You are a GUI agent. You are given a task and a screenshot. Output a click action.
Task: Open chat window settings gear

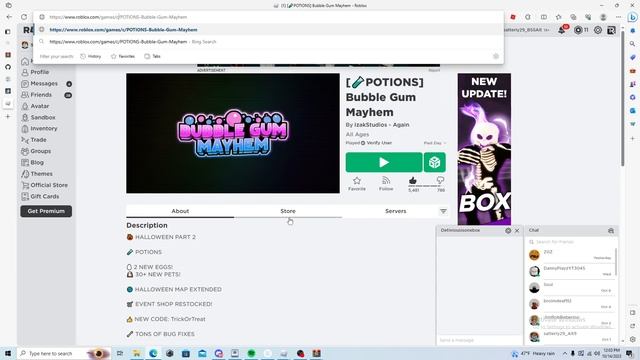click(508, 231)
